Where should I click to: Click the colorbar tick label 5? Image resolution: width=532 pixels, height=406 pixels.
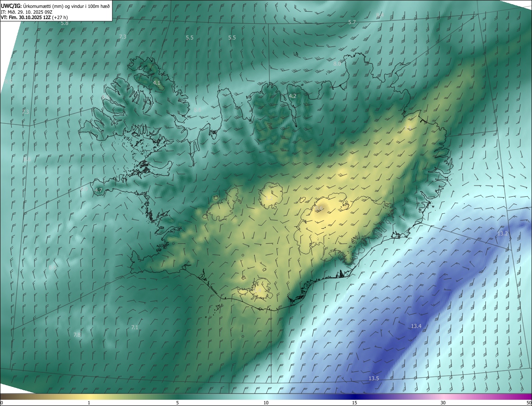click(177, 403)
